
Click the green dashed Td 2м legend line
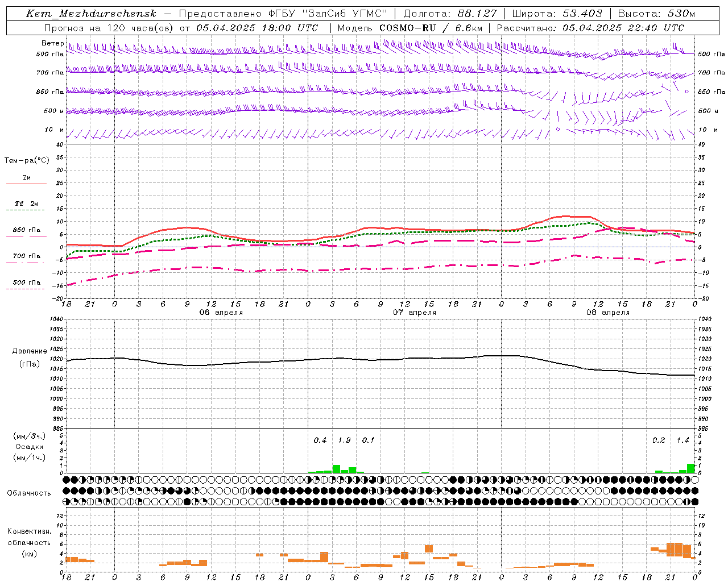[x=25, y=210]
